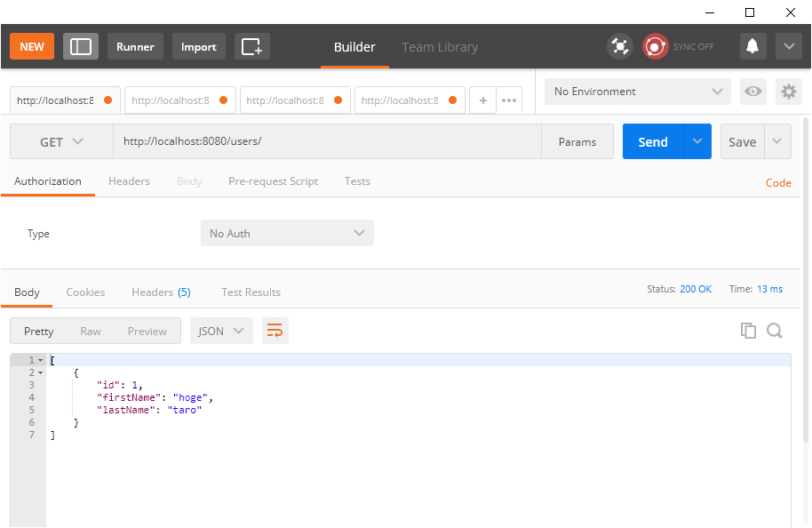The height and width of the screenshot is (528, 812).
Task: Click the request URL field
Action: pyautogui.click(x=327, y=141)
